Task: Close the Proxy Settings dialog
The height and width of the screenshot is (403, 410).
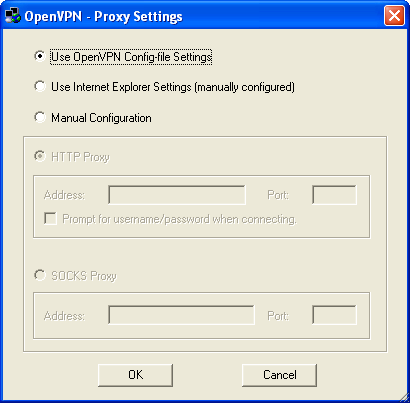Action: point(394,16)
